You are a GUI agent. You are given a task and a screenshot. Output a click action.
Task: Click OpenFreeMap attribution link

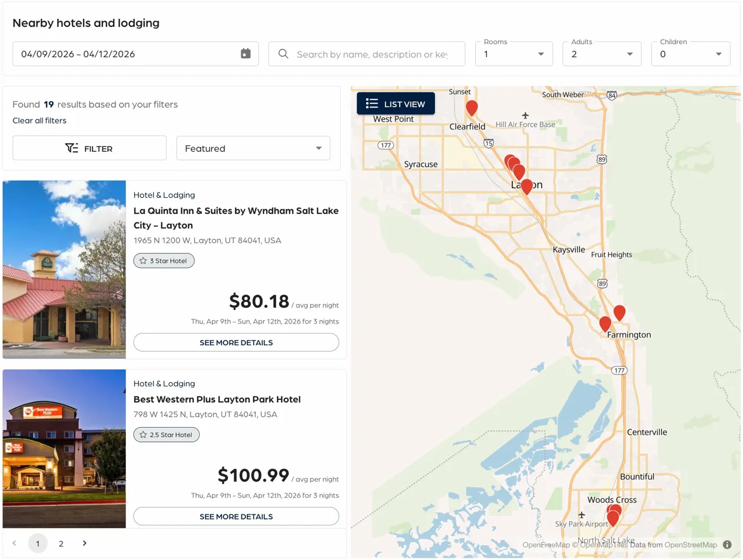pos(546,545)
